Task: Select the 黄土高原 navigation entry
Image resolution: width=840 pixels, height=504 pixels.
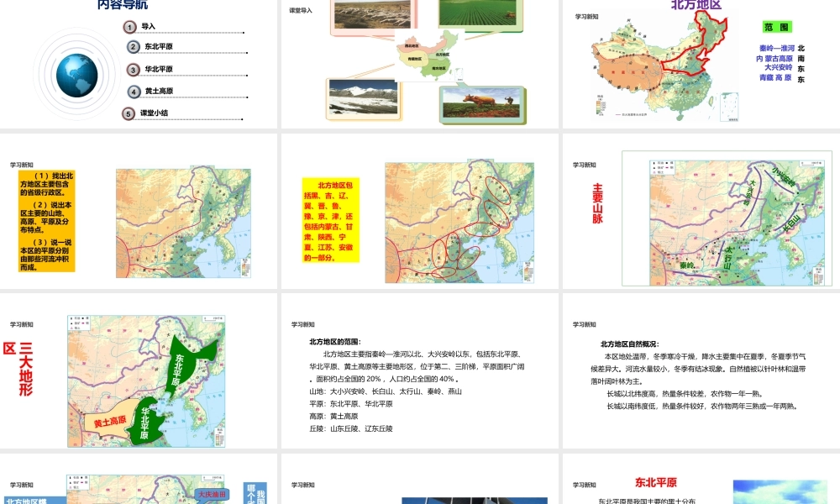Action: point(159,91)
